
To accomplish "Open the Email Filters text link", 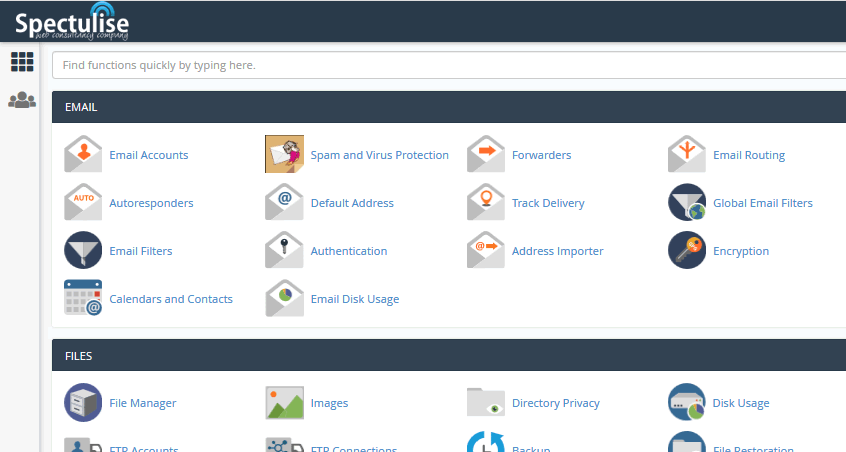I will coord(141,251).
